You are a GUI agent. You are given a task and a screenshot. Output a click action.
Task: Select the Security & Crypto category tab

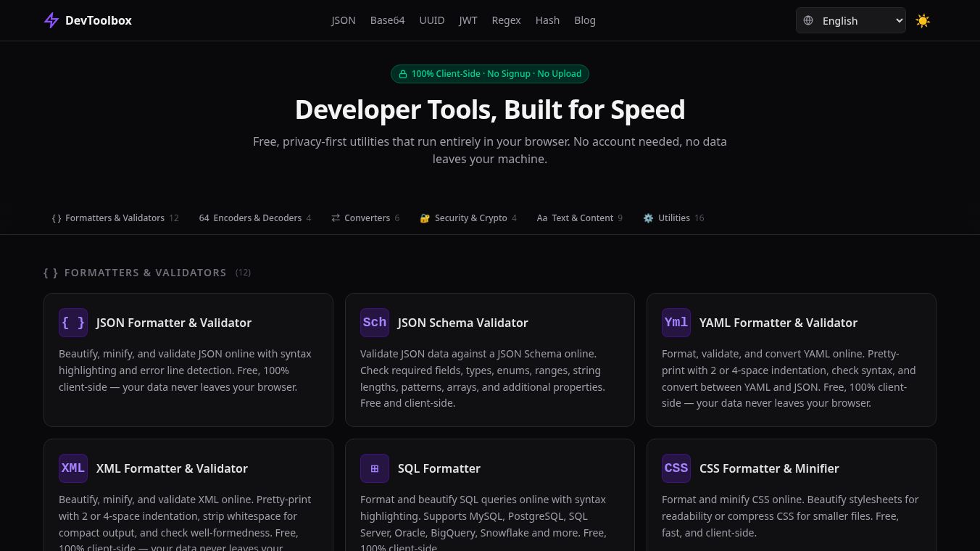pyautogui.click(x=468, y=218)
